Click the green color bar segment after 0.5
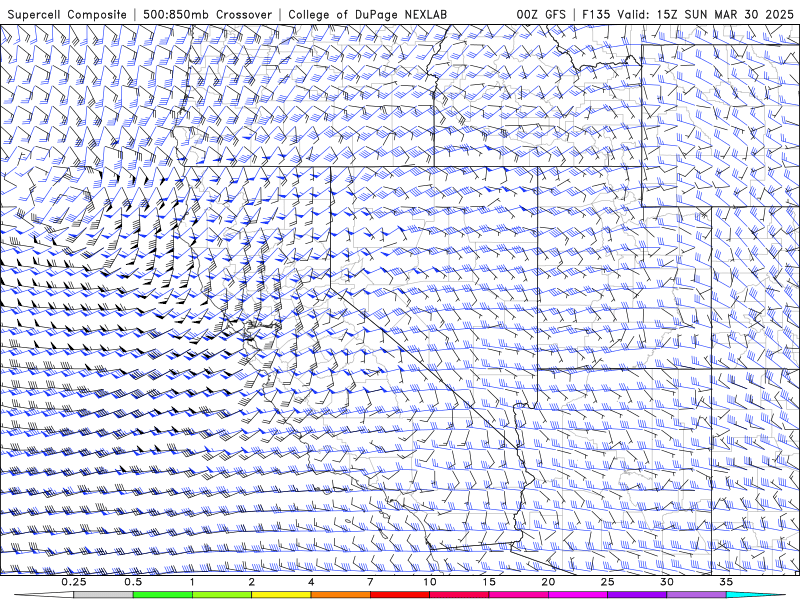This screenshot has height=600, width=800. (163, 595)
